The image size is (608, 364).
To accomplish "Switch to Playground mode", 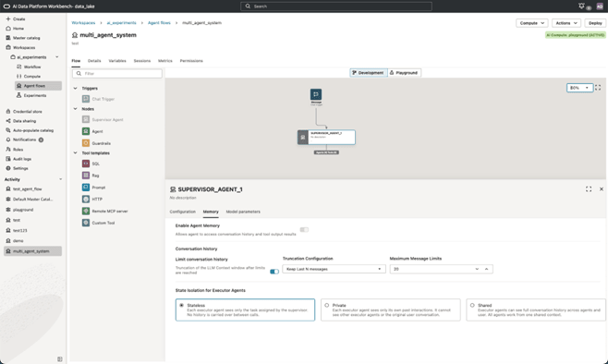I will (404, 72).
